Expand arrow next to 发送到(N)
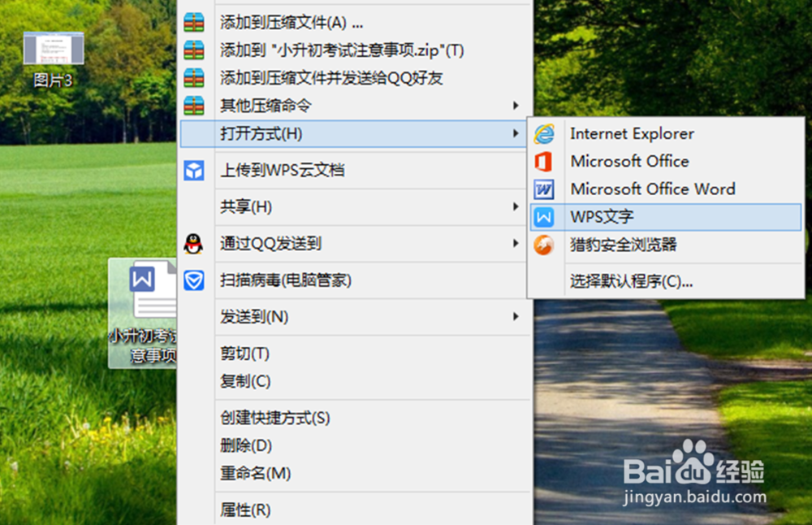This screenshot has height=525, width=812. click(x=516, y=317)
